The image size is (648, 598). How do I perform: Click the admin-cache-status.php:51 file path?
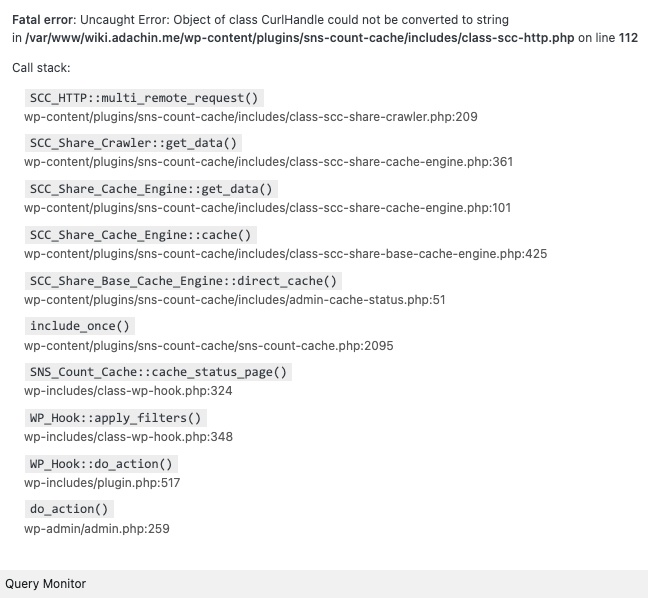pyautogui.click(x=235, y=300)
